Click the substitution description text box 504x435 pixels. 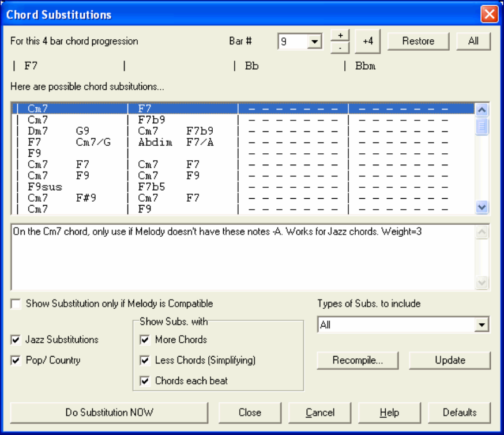[243, 258]
